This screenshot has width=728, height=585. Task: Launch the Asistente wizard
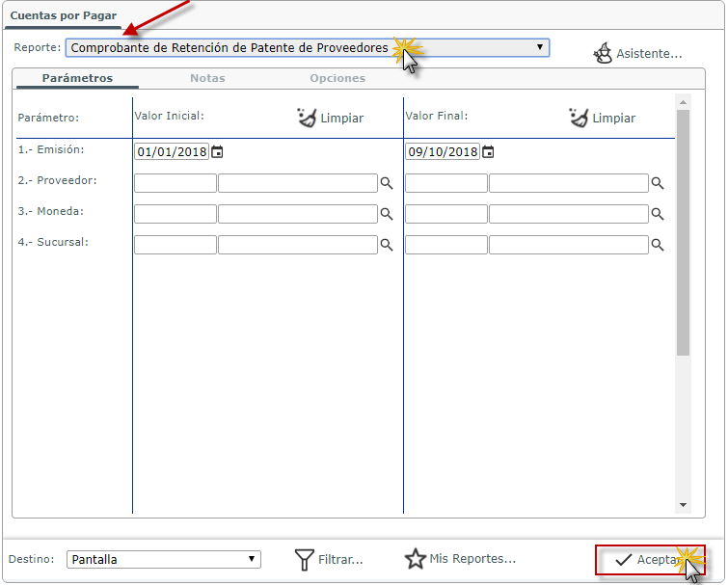637,53
